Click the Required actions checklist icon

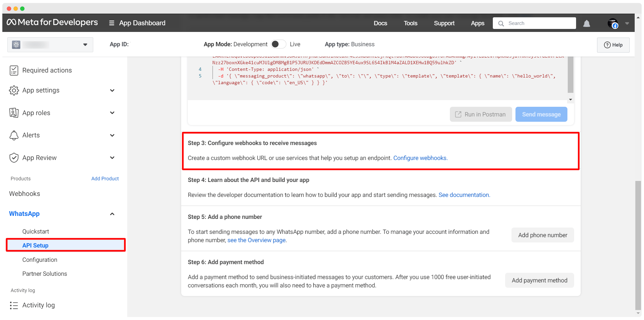14,70
